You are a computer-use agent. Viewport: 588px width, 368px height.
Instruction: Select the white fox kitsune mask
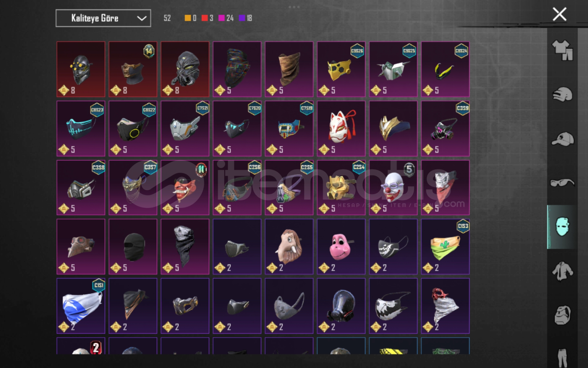click(341, 128)
